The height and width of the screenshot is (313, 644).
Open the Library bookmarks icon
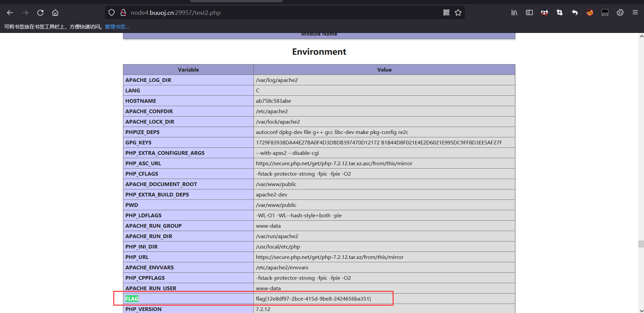(x=514, y=13)
